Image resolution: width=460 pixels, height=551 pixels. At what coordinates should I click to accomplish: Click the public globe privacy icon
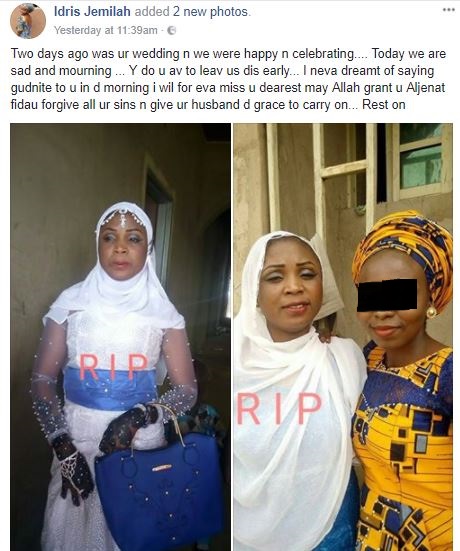tap(171, 31)
